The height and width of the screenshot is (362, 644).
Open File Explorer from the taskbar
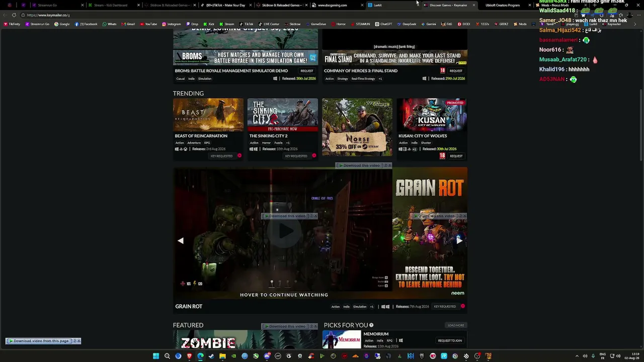(x=222, y=356)
